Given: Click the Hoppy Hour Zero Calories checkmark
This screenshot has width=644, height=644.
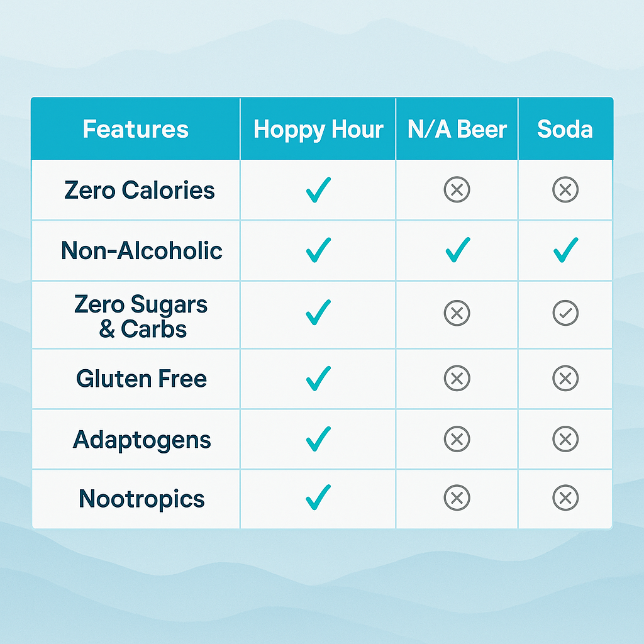Looking at the screenshot, I should [x=318, y=190].
